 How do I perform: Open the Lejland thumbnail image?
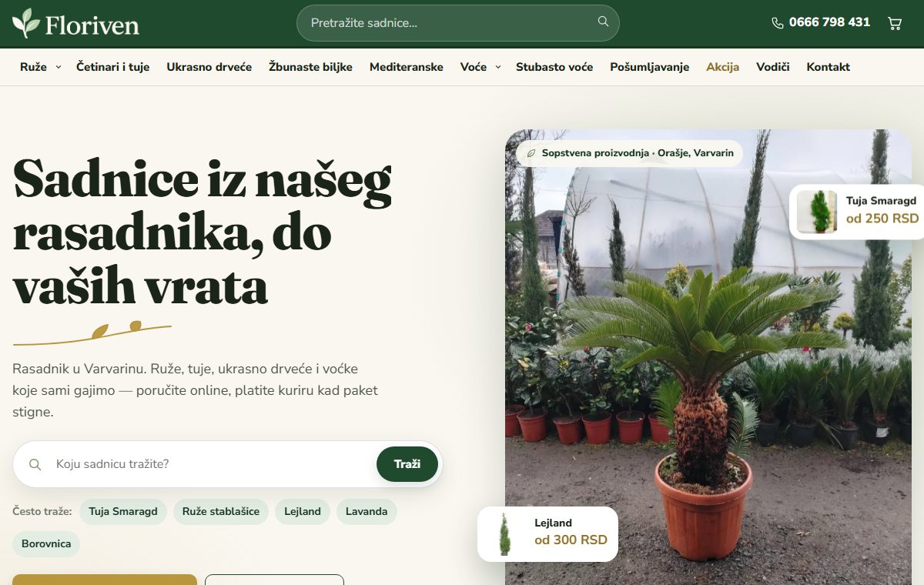point(504,534)
